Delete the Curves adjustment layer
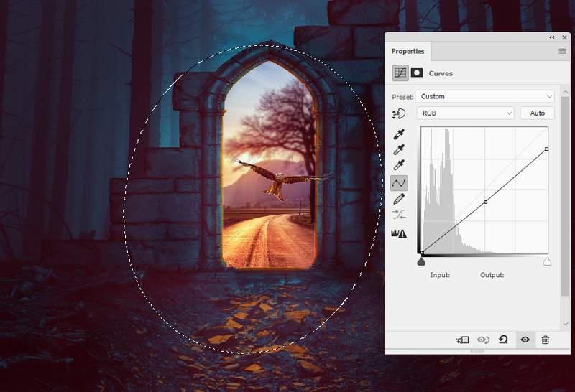Image resolution: width=575 pixels, height=392 pixels. tap(546, 340)
